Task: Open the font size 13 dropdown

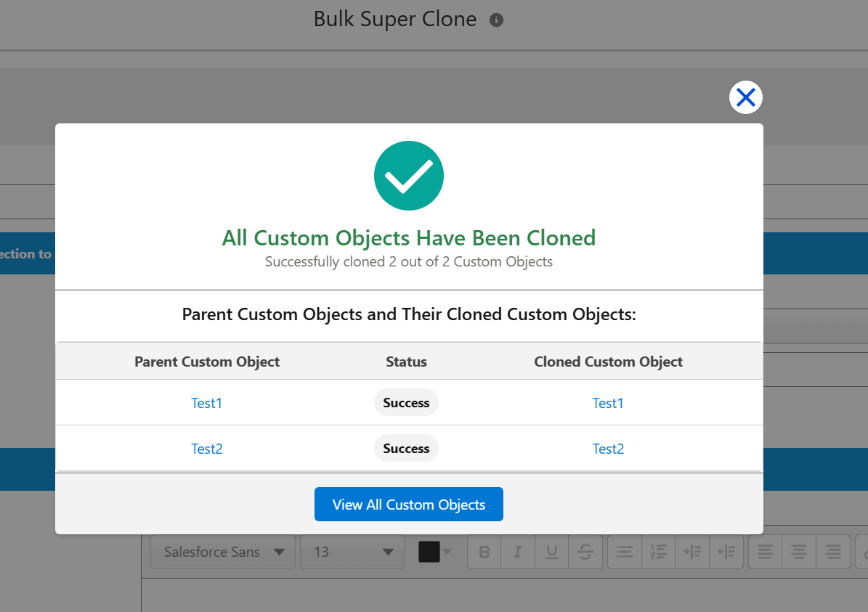Action: 352,552
